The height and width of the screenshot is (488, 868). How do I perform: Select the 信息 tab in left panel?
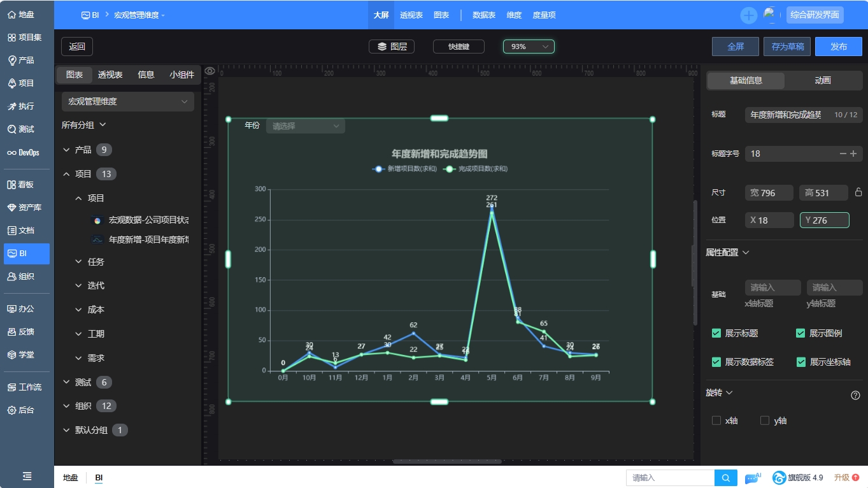pos(146,75)
